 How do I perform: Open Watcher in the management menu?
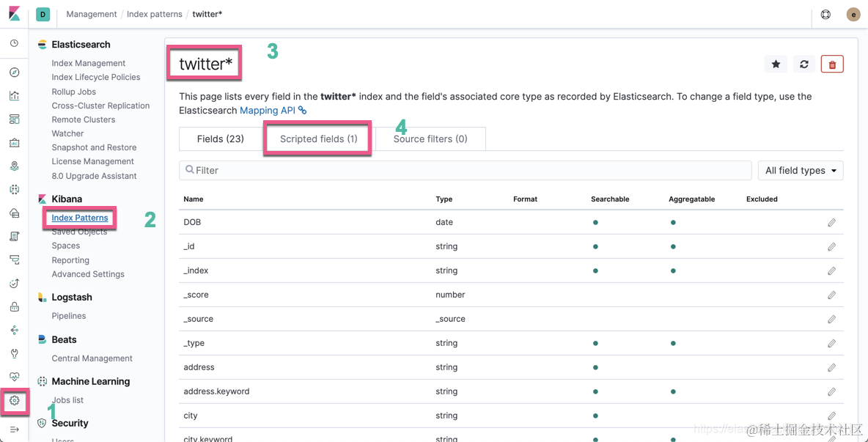67,133
